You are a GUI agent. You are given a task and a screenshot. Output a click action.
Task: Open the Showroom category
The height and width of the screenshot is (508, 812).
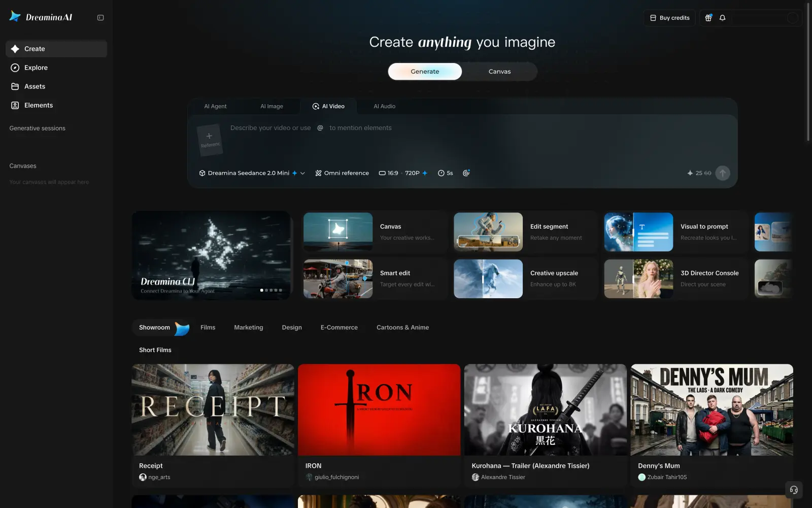coord(161,328)
